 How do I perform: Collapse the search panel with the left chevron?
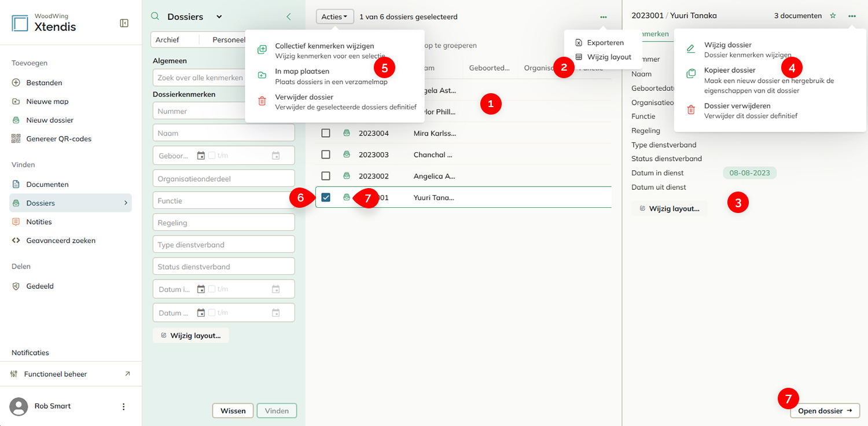click(289, 17)
